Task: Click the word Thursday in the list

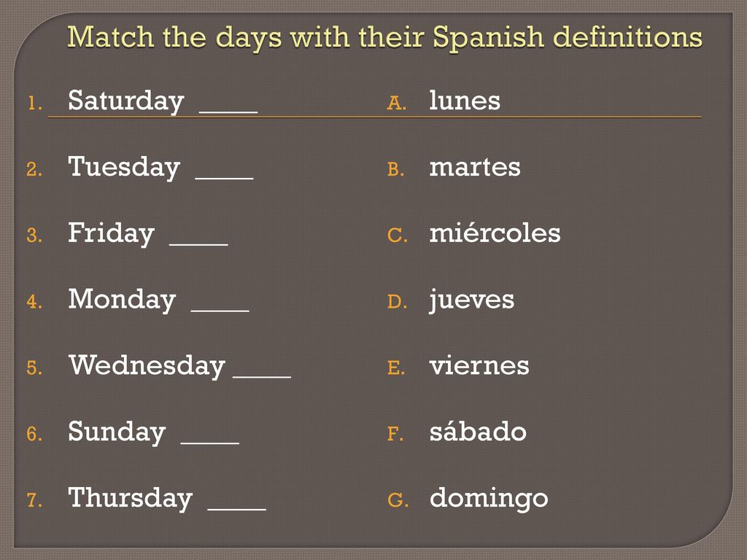Action: pyautogui.click(x=130, y=499)
